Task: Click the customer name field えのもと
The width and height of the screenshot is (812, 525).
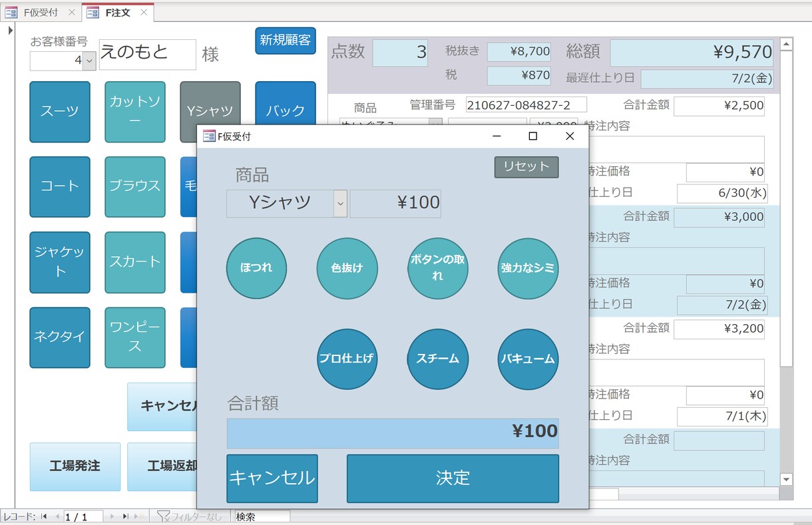Action: pos(148,55)
